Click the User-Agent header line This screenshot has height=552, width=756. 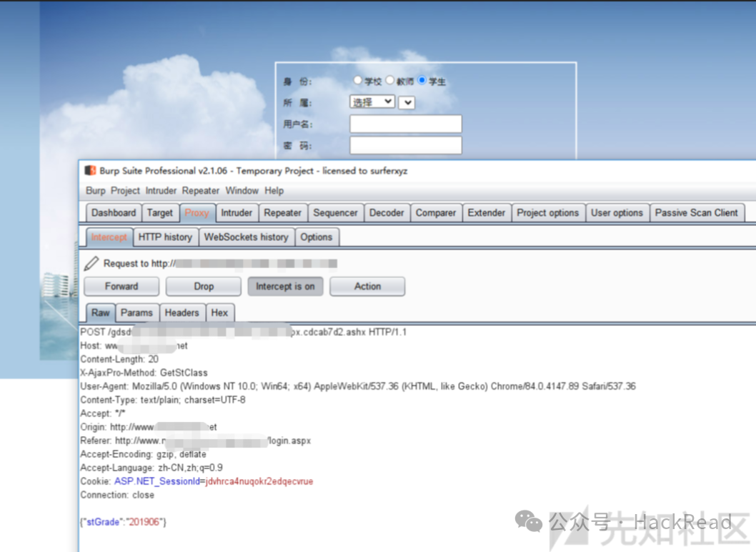point(358,386)
